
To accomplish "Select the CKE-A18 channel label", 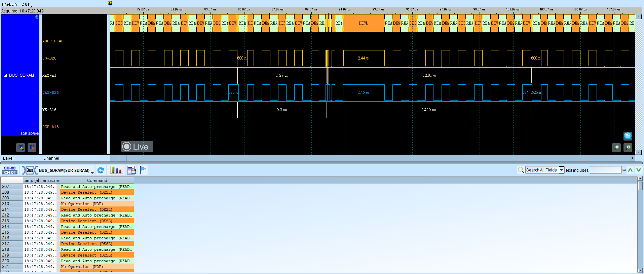I will (x=50, y=127).
